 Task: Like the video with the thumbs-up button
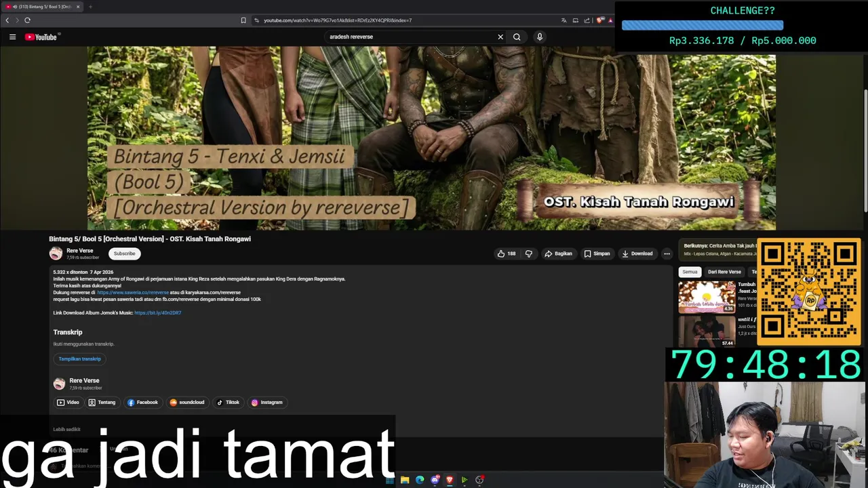(x=507, y=253)
